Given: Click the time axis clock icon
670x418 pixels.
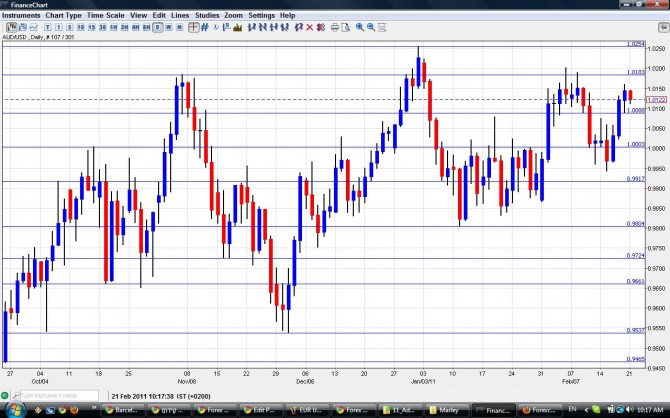Looking at the screenshot, I should click(x=216, y=27).
